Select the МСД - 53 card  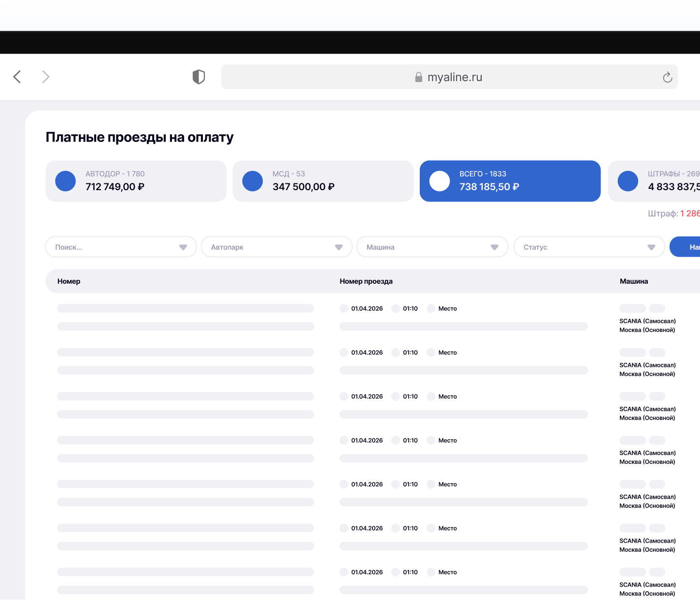tap(323, 181)
